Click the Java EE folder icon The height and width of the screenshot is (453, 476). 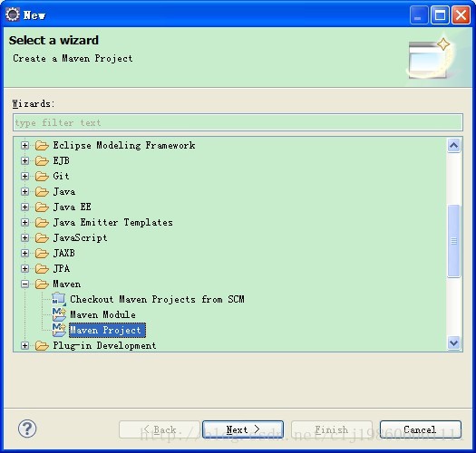pyautogui.click(x=42, y=207)
